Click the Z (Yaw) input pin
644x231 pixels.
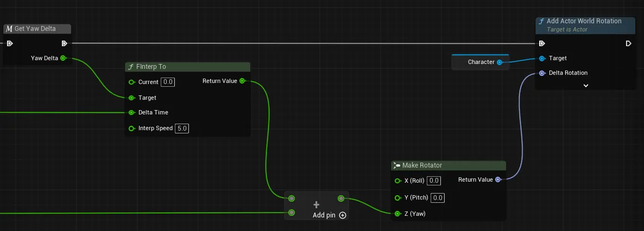[x=397, y=214]
